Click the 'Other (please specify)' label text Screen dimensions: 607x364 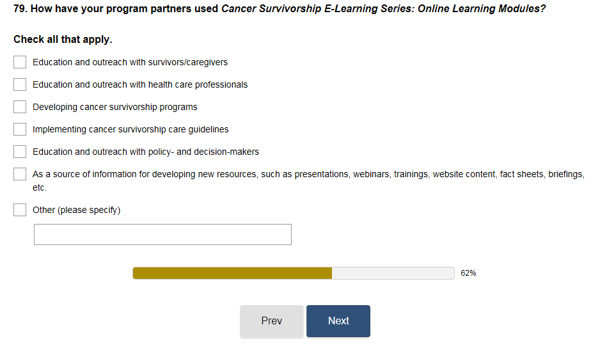[76, 210]
